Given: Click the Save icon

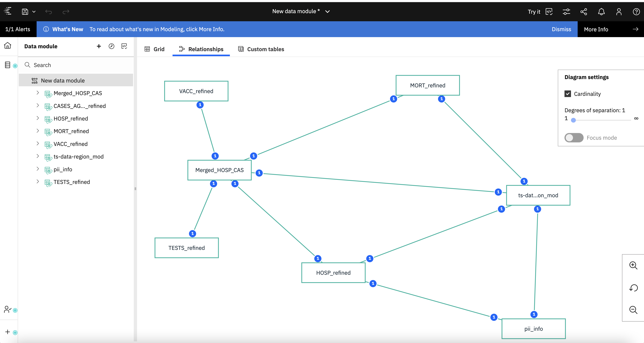Looking at the screenshot, I should point(25,12).
